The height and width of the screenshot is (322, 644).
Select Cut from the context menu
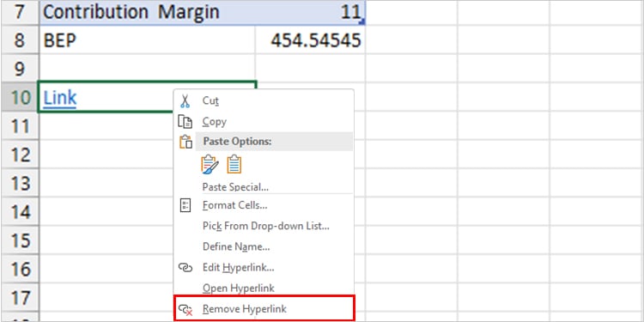click(x=264, y=100)
